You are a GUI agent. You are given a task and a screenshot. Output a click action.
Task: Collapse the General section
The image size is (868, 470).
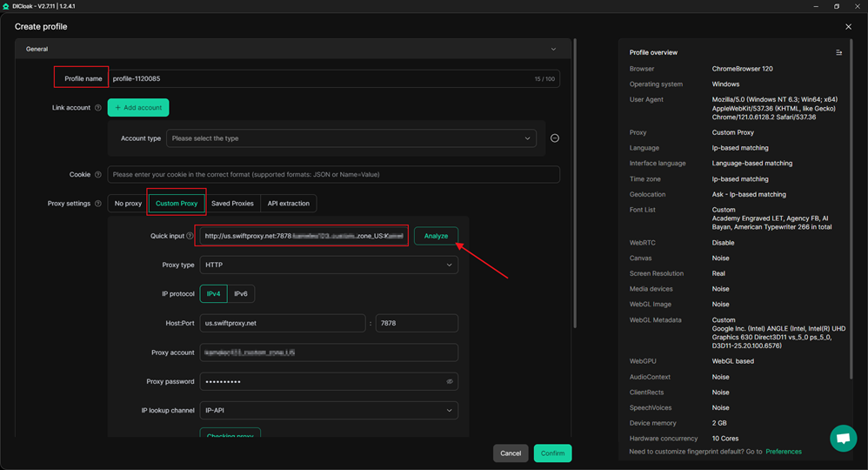click(x=553, y=50)
